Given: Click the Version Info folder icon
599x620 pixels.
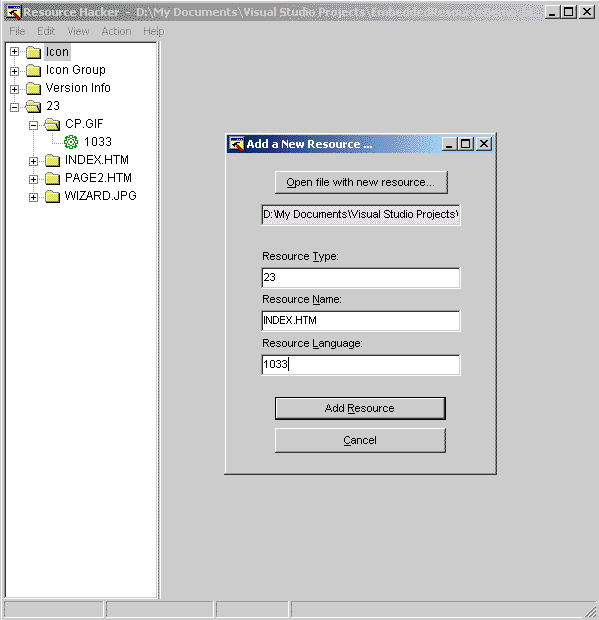Looking at the screenshot, I should tap(33, 88).
